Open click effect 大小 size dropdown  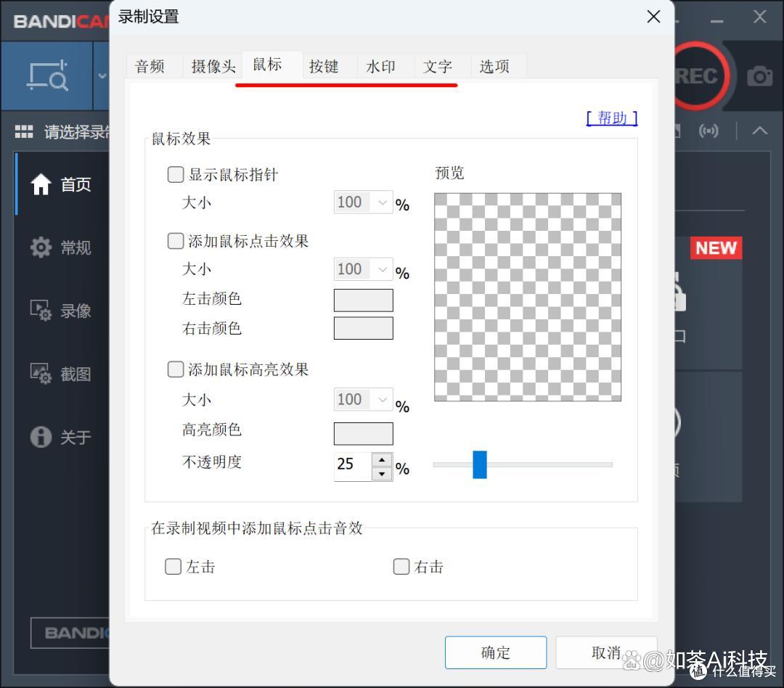point(364,269)
